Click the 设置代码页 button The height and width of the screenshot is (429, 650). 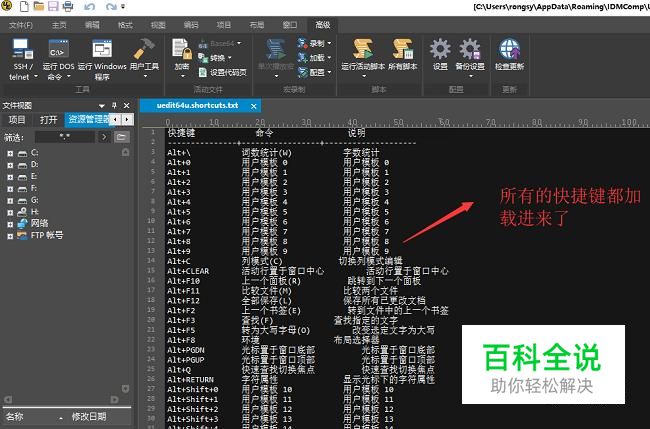tap(223, 72)
